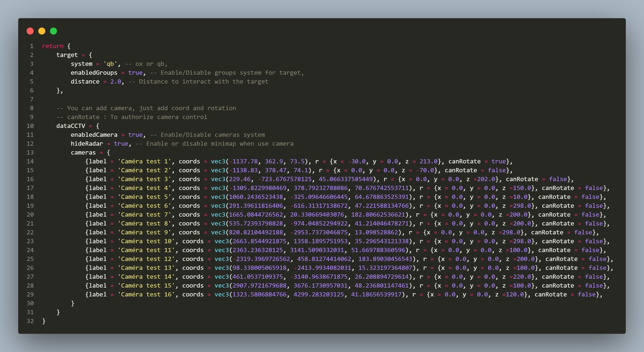Click the true value of enabledCamera

pos(136,135)
